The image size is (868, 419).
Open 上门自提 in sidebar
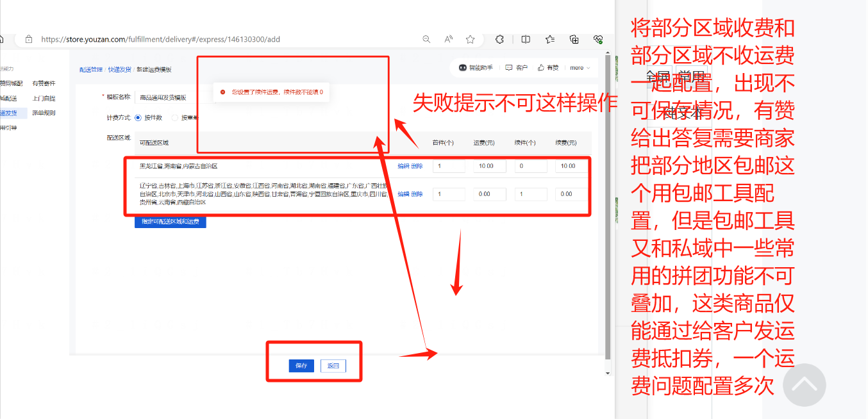[x=44, y=98]
